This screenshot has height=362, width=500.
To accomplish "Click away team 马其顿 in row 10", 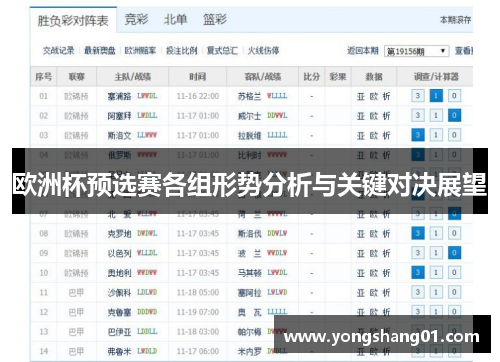I will click(x=249, y=273).
